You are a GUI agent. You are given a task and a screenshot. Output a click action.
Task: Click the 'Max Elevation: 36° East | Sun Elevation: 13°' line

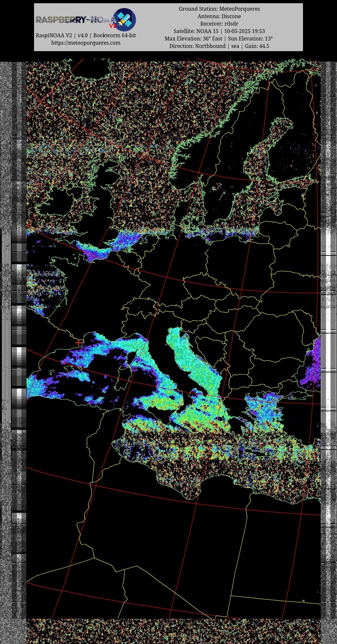pyautogui.click(x=219, y=39)
